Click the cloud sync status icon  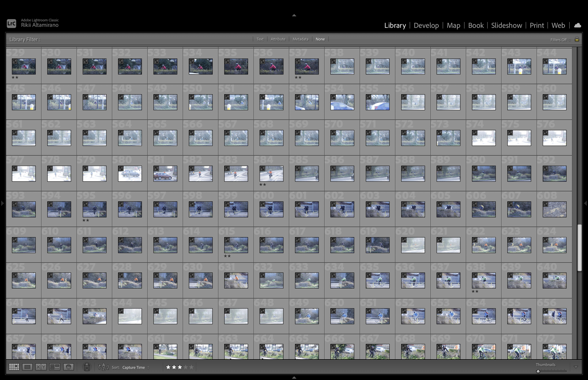(x=578, y=25)
